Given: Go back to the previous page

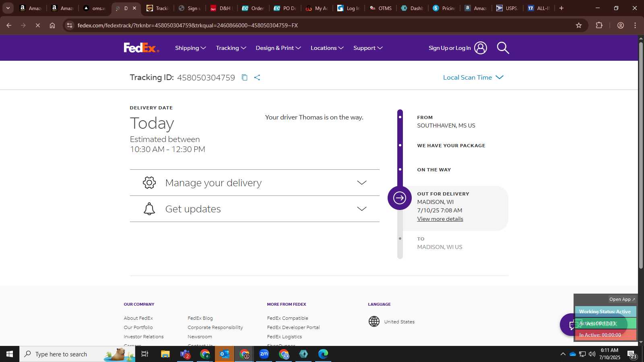Looking at the screenshot, I should (x=9, y=25).
